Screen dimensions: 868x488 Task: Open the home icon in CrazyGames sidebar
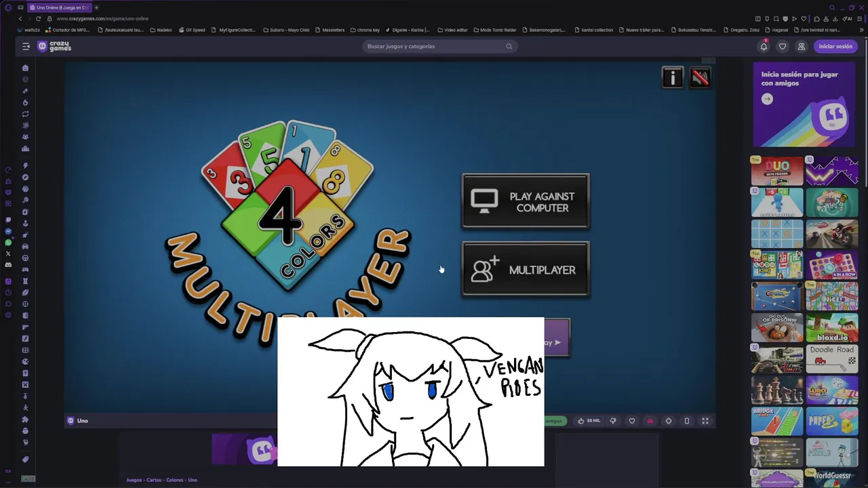pos(26,68)
